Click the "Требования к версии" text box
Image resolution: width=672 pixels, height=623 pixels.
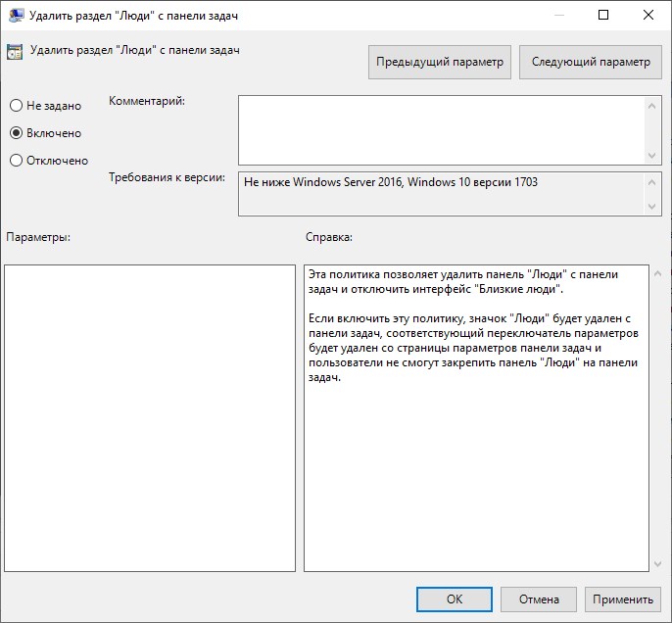tap(441, 193)
